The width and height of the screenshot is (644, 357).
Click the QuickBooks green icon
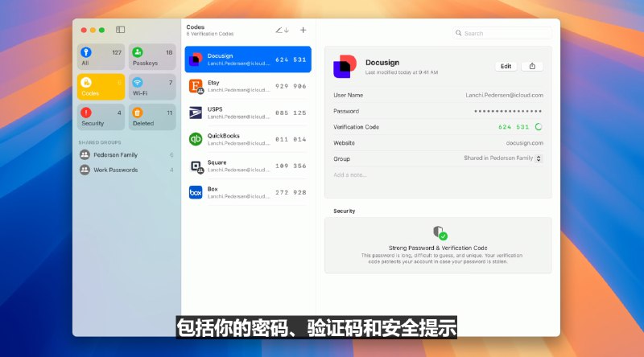coord(196,139)
